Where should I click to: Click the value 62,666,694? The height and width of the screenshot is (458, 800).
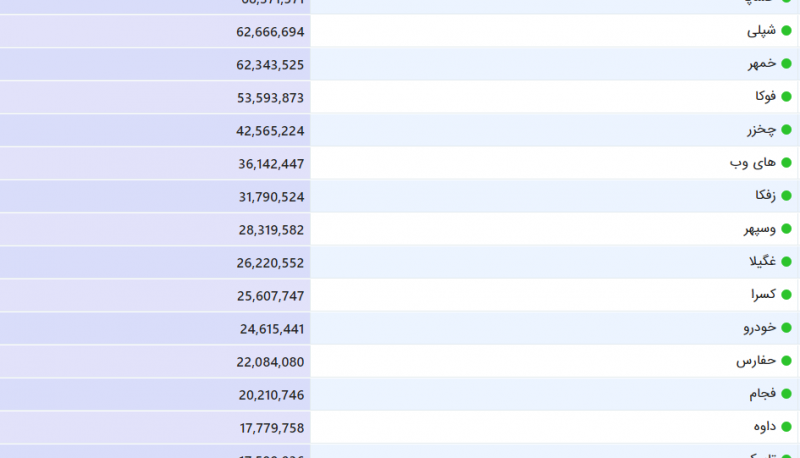pos(270,32)
